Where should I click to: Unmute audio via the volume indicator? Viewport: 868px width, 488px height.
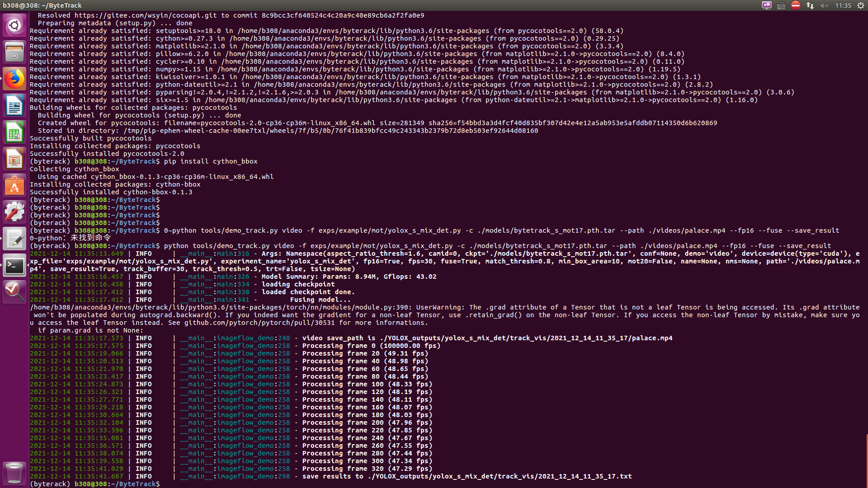tap(824, 5)
